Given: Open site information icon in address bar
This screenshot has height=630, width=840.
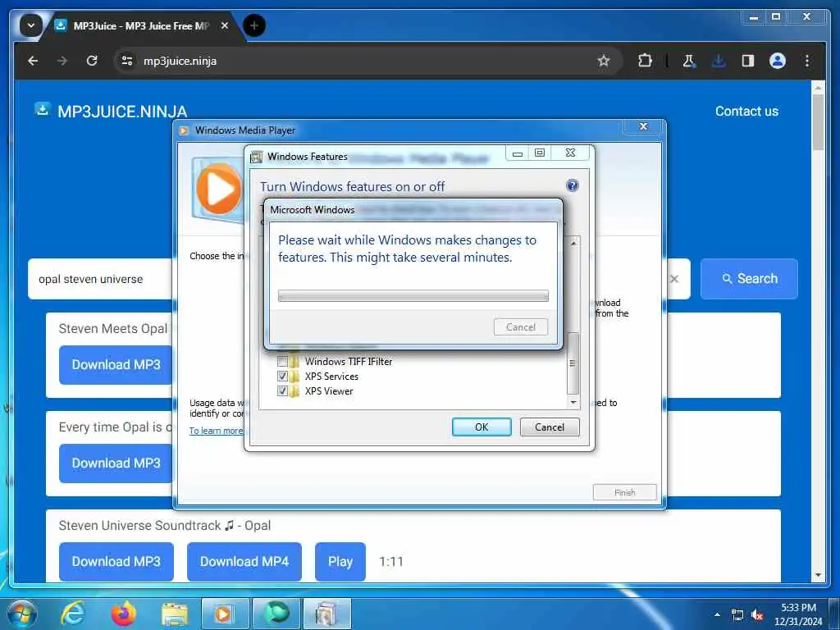Looking at the screenshot, I should [127, 61].
